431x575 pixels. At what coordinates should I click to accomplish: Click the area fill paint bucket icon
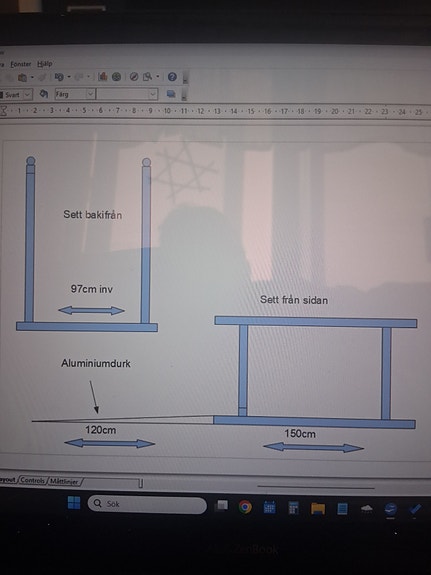tap(44, 94)
